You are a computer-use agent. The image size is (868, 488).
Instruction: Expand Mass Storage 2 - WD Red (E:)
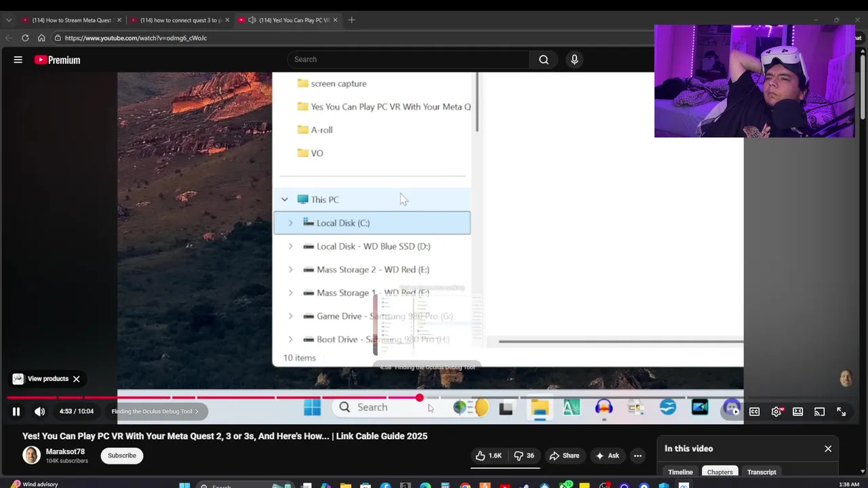[x=290, y=269]
